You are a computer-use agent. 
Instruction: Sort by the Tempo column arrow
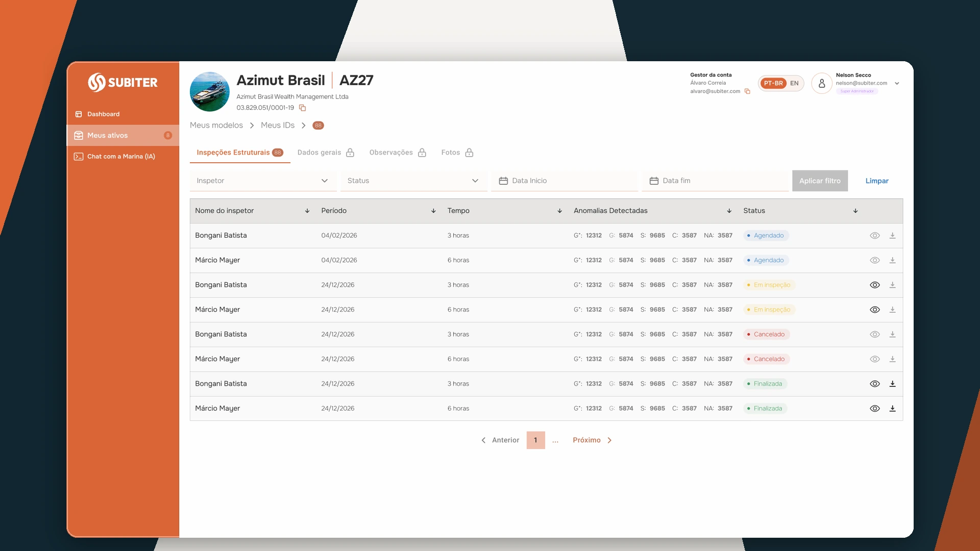click(560, 211)
